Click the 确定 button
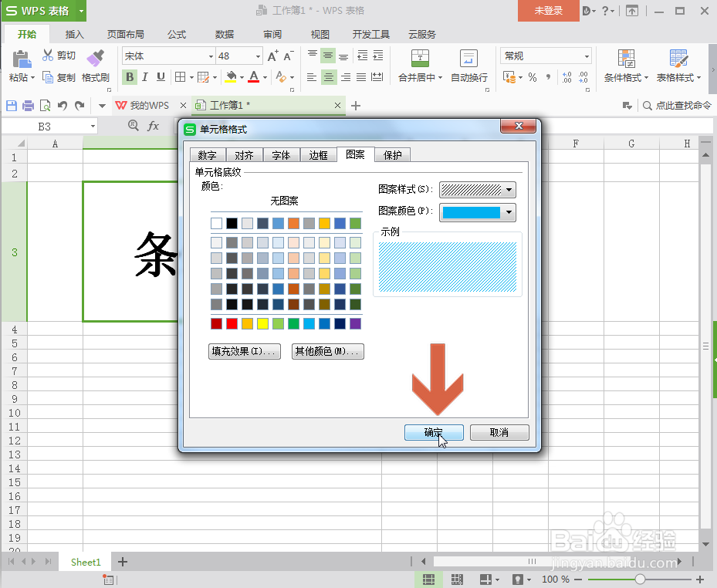Viewport: 717px width, 588px height. (x=434, y=433)
